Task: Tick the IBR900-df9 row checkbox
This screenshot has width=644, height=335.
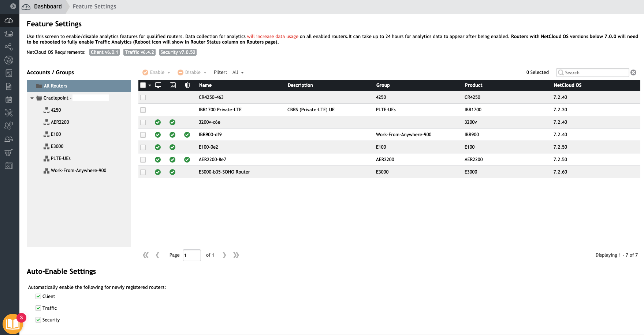Action: point(143,135)
